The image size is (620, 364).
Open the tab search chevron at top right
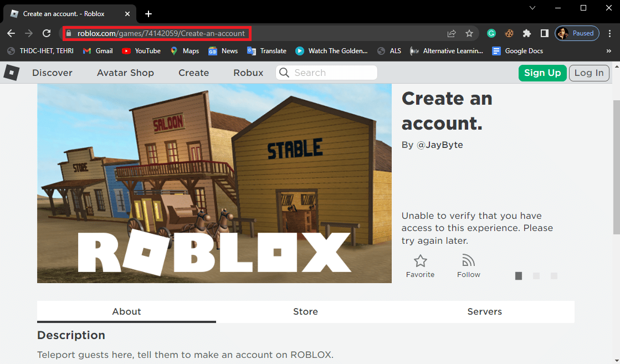[x=532, y=8]
